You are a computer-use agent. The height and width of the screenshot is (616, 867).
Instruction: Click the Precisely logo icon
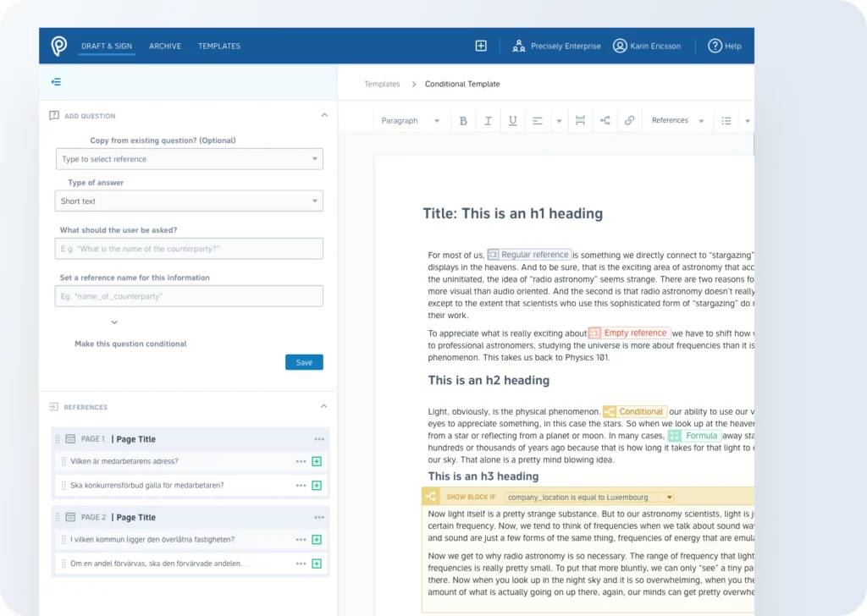[58, 46]
